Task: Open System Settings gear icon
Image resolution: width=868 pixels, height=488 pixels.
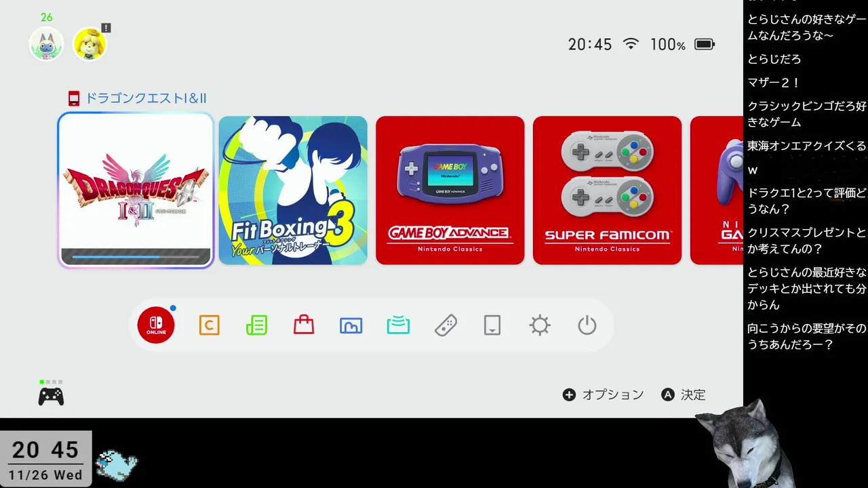Action: pyautogui.click(x=540, y=326)
